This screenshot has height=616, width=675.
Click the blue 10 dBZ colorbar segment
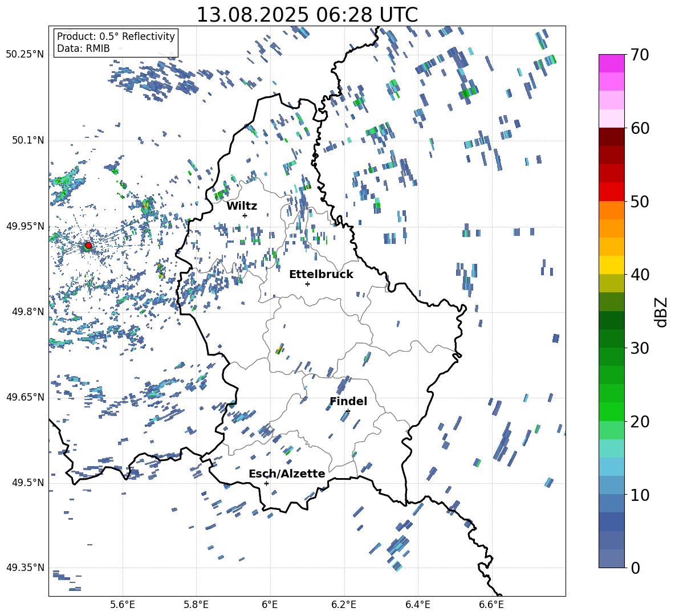click(611, 485)
